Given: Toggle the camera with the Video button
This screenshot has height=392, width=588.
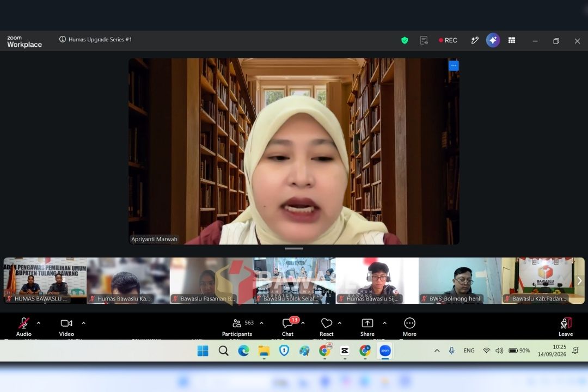Looking at the screenshot, I should pyautogui.click(x=66, y=327).
